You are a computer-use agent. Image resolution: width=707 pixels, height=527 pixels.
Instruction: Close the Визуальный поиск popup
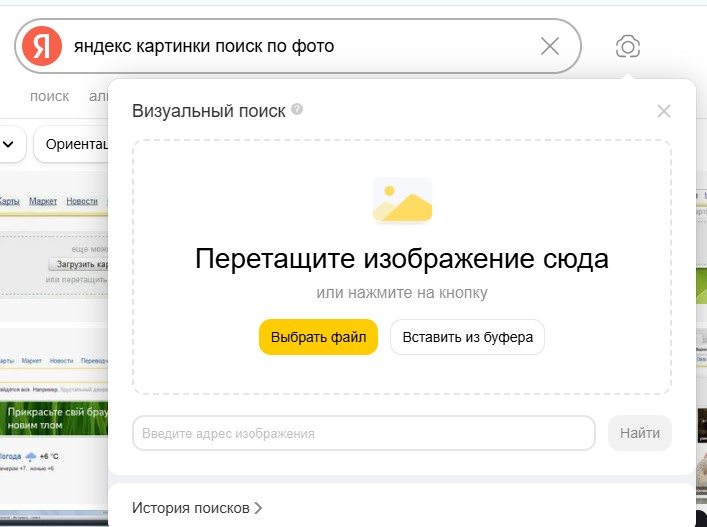(x=664, y=111)
